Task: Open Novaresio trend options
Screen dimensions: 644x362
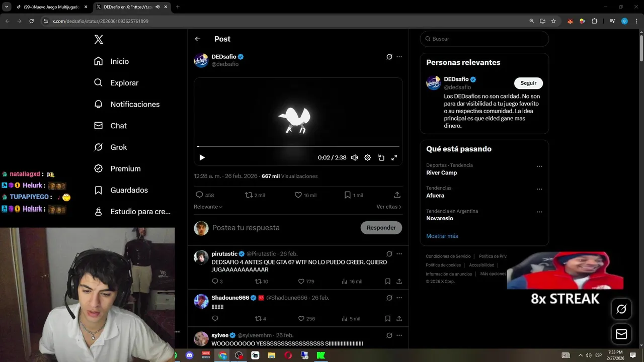Action: [x=539, y=212]
